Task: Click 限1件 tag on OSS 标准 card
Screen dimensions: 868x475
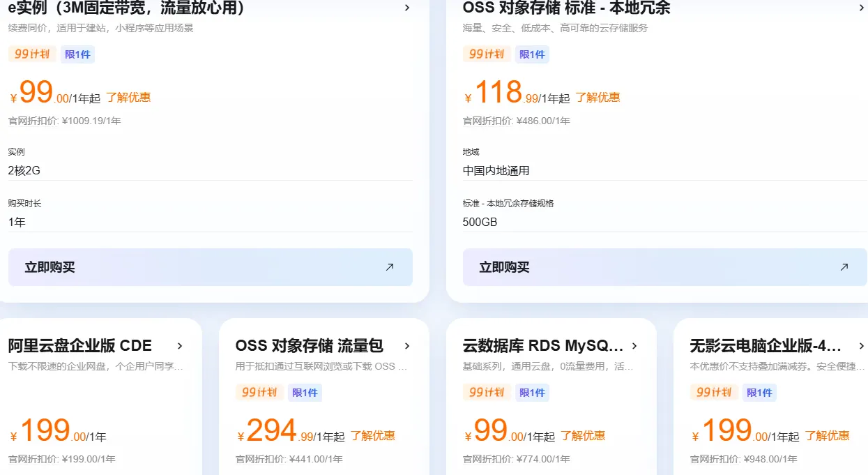Action: (x=532, y=54)
